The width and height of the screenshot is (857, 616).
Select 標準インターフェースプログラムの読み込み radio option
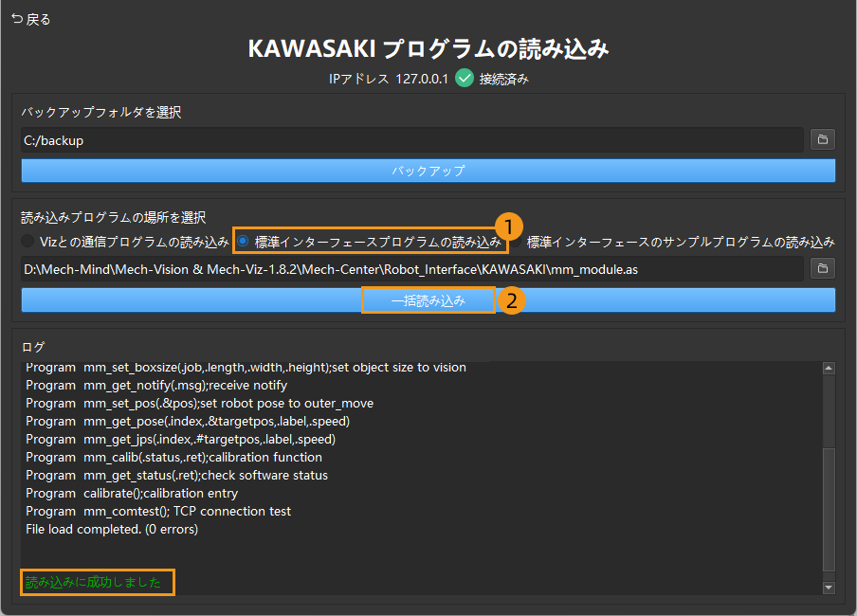click(x=244, y=241)
